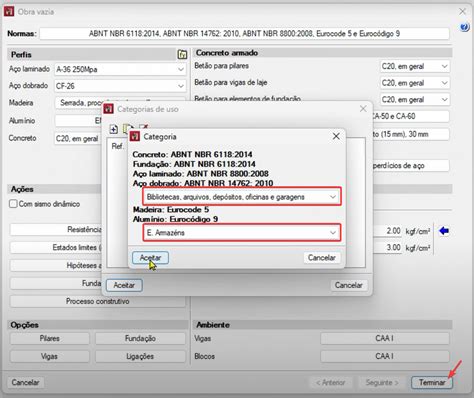Open the E. Armazéns dropdown
The width and height of the screenshot is (474, 398).
[242, 232]
